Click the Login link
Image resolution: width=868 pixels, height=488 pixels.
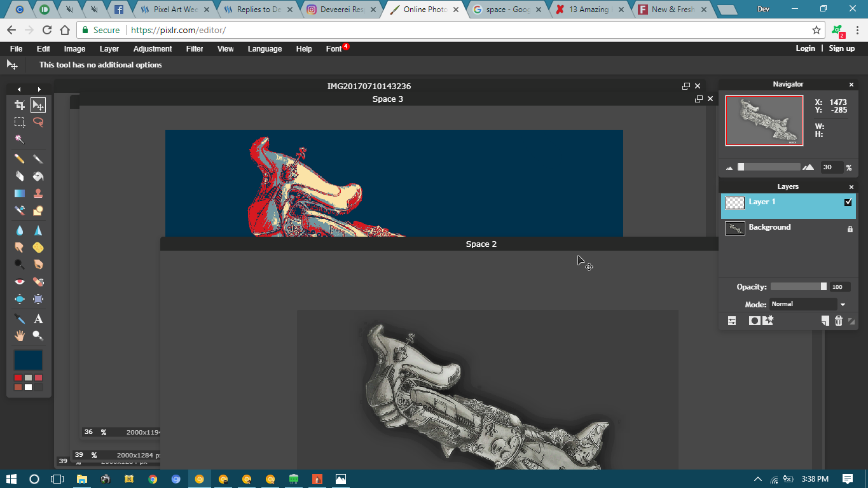coord(805,48)
